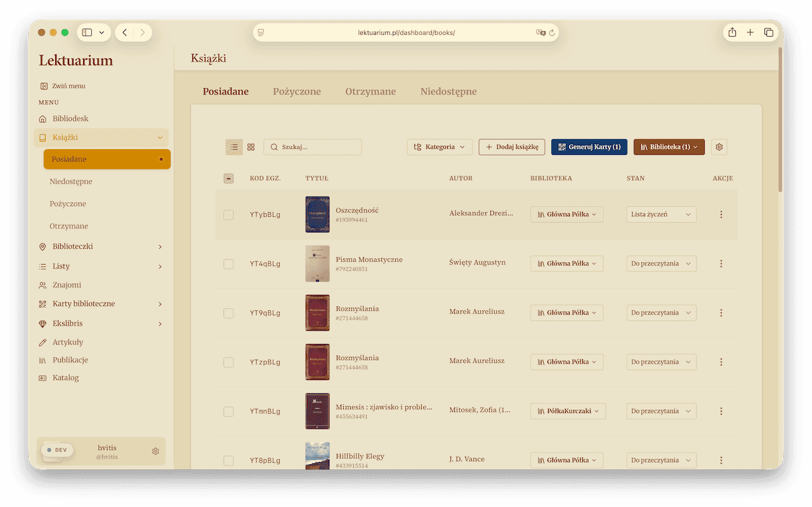Click the settings gear beside Biblioteka filter
812x507 pixels.
click(x=719, y=147)
